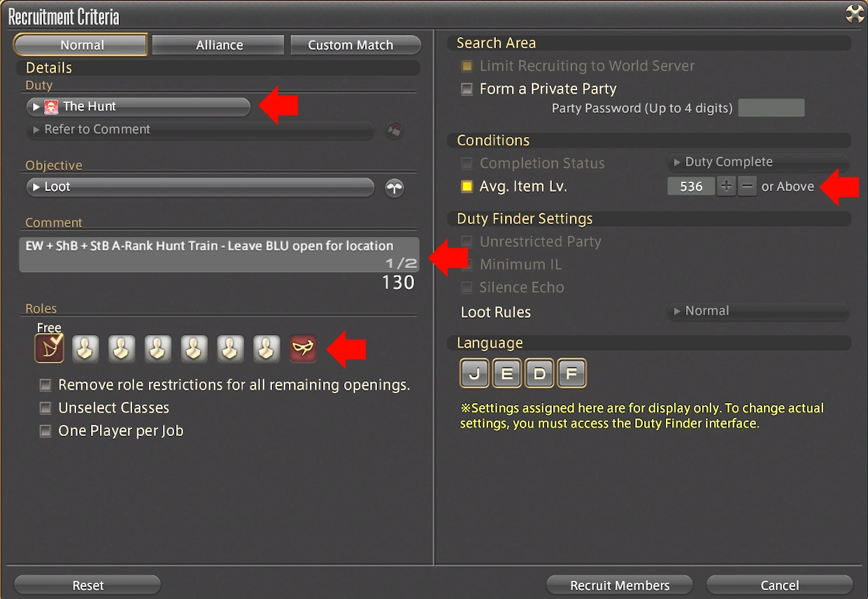868x599 pixels.
Task: Switch to the Alliance tab
Action: 219,45
